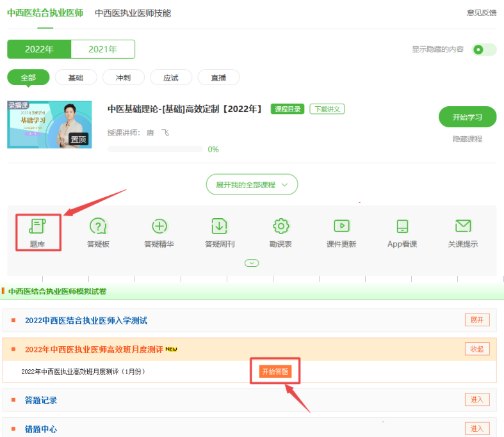Viewport: 504px width, 437px height.
Task: Open the 中医基础理论 course thumbnail
Action: pyautogui.click(x=49, y=125)
